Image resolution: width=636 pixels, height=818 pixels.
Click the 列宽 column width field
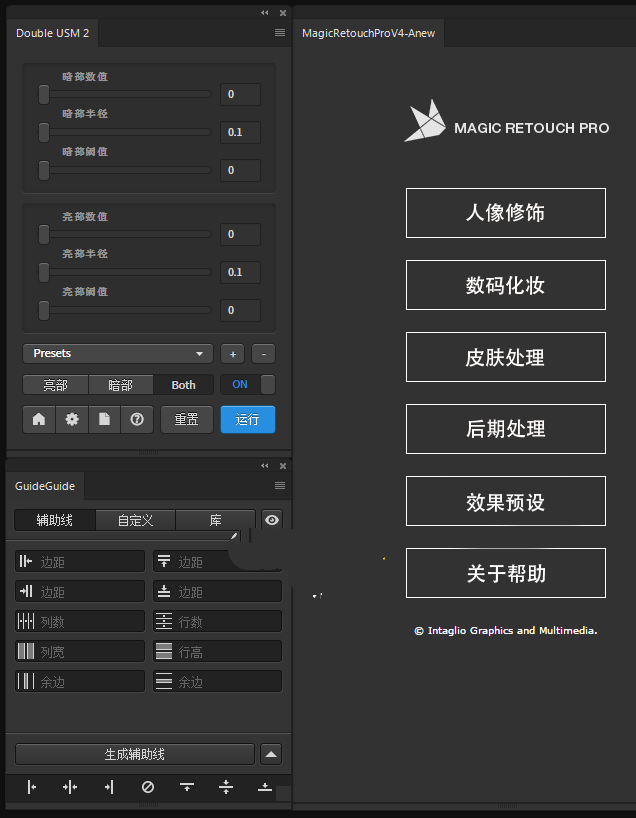pyautogui.click(x=80, y=652)
